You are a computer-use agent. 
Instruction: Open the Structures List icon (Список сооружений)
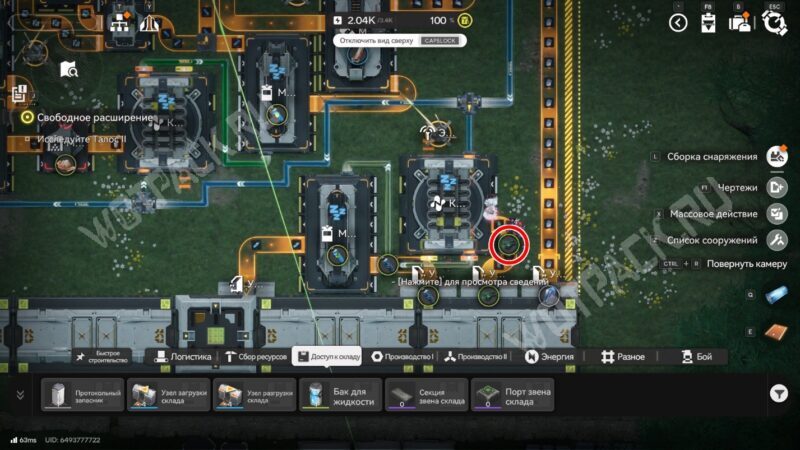tap(777, 240)
